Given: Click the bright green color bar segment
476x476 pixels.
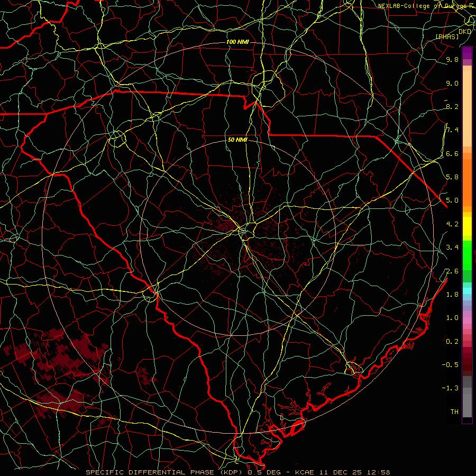Looking at the screenshot, I should 467,256.
